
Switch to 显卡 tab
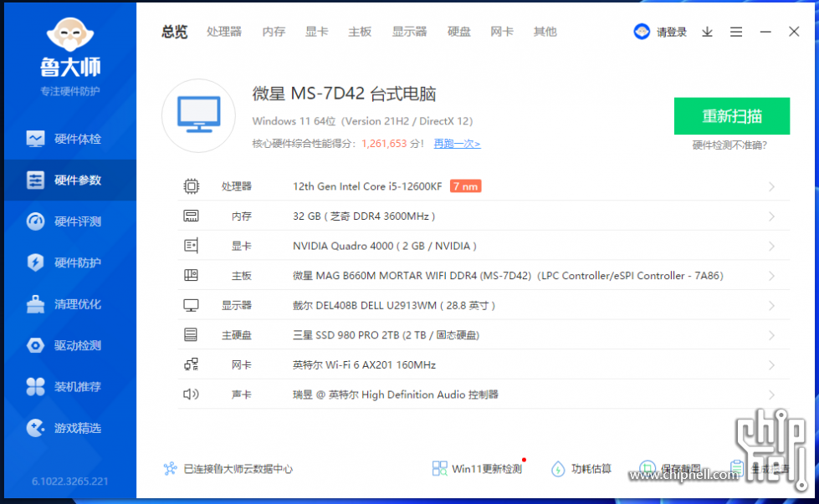(317, 32)
